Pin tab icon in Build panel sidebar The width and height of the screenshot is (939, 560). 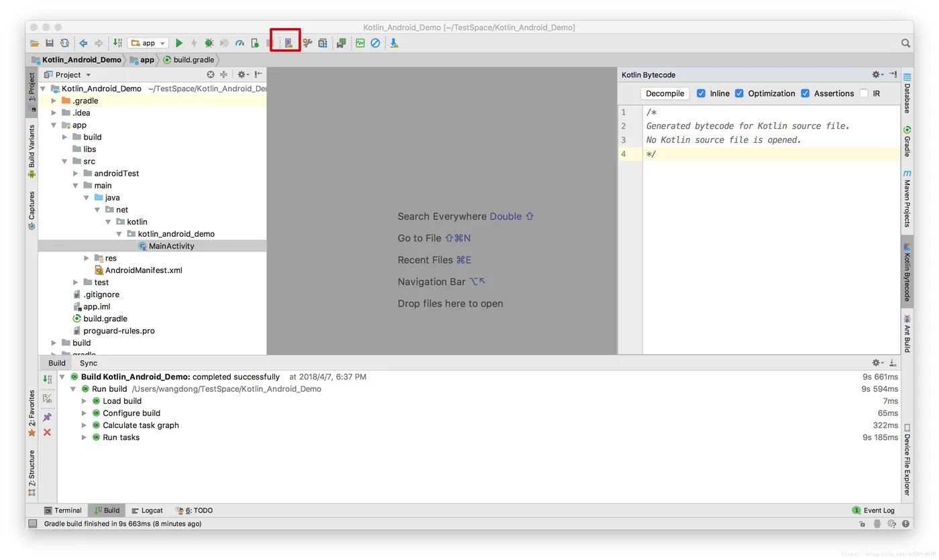(47, 417)
